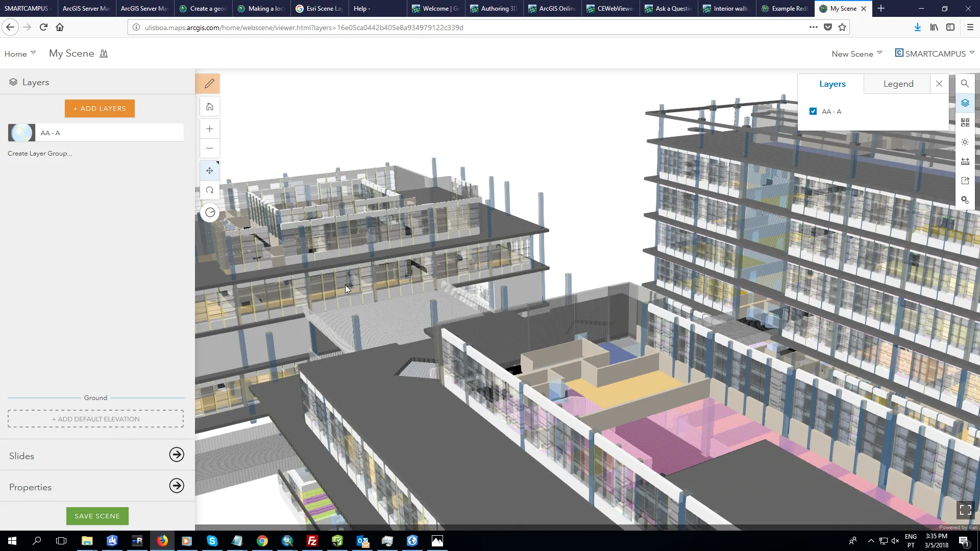Select the Pan navigation tool
The width and height of the screenshot is (980, 551).
coord(209,171)
